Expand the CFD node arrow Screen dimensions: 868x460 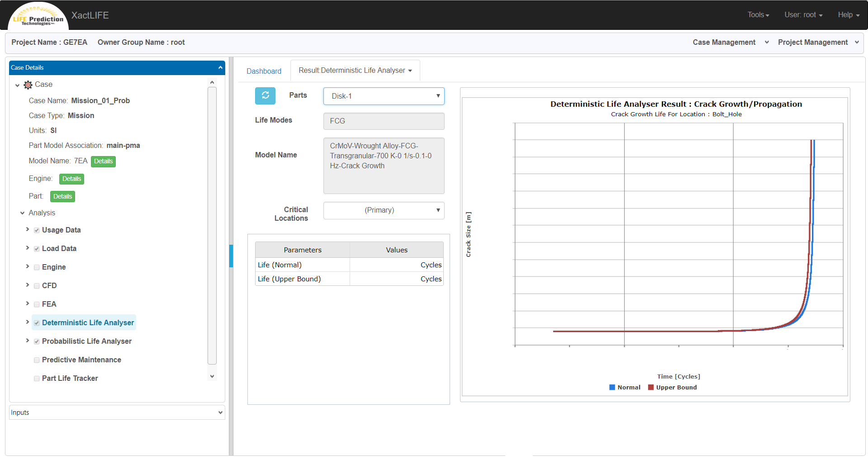coord(27,285)
